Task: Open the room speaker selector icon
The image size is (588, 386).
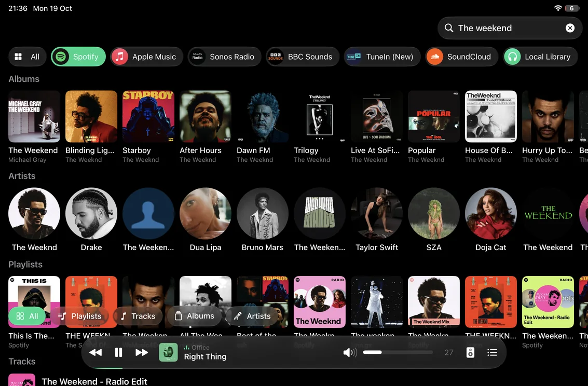Action: (x=470, y=352)
